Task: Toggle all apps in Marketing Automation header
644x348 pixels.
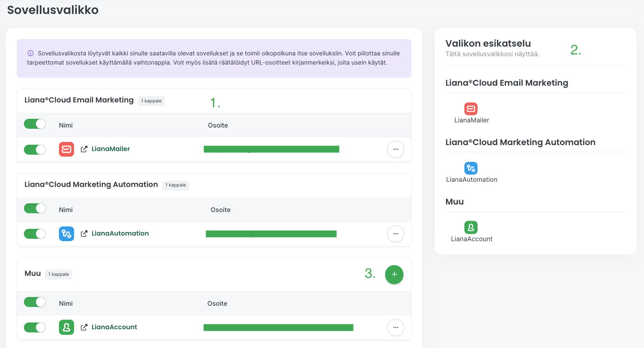Action: tap(35, 208)
